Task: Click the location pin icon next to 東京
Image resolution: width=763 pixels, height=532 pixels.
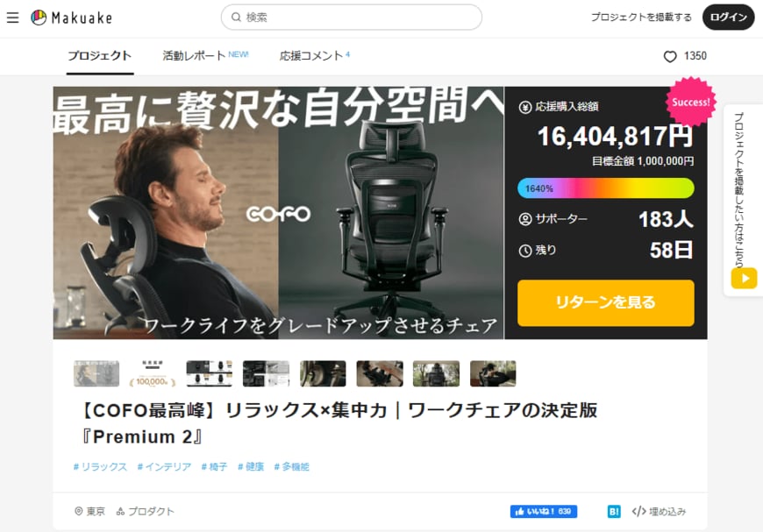Action: point(79,510)
